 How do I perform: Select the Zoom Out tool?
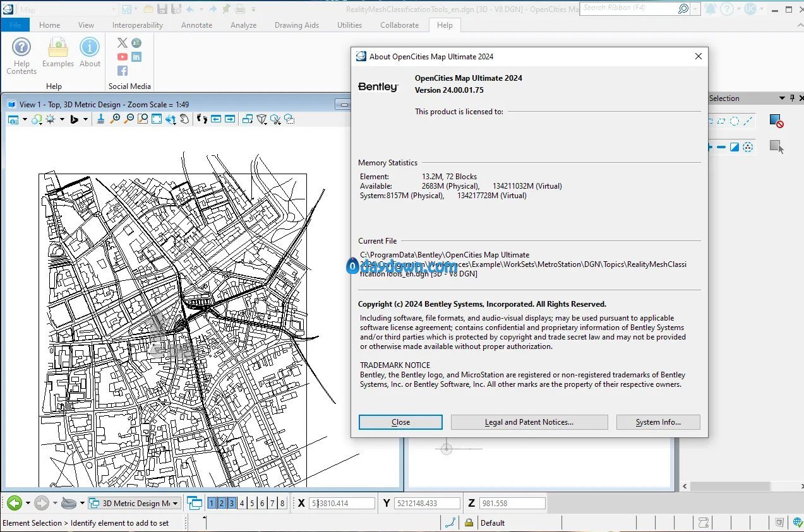point(129,119)
